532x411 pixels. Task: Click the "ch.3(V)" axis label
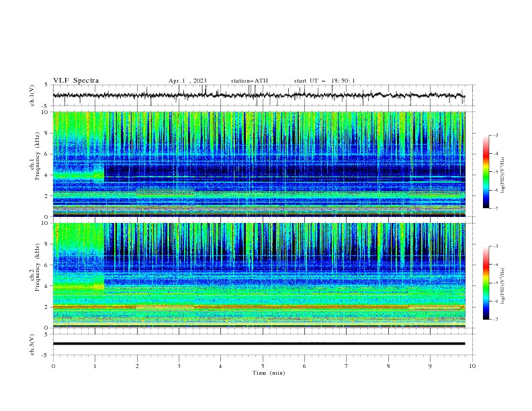(32, 345)
